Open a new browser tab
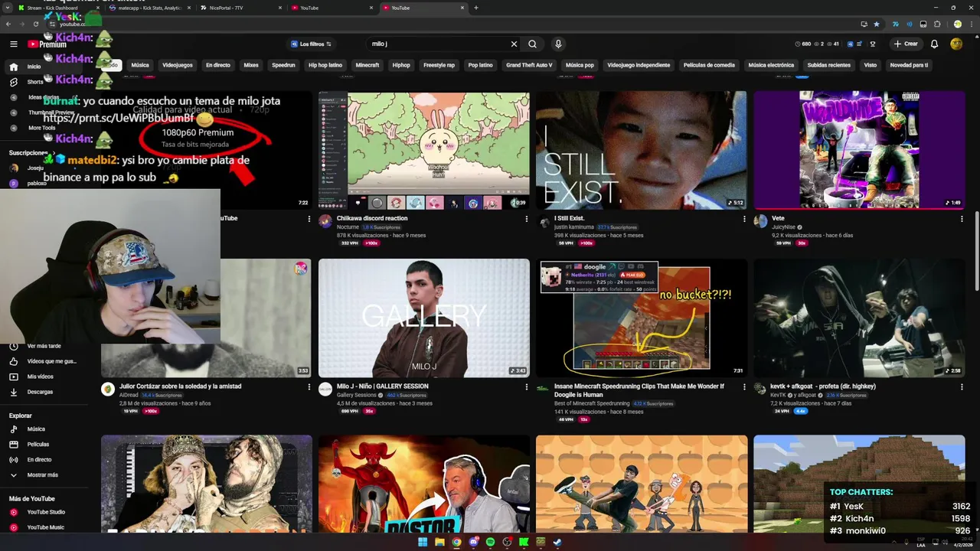This screenshot has height=551, width=980. pyautogui.click(x=475, y=8)
